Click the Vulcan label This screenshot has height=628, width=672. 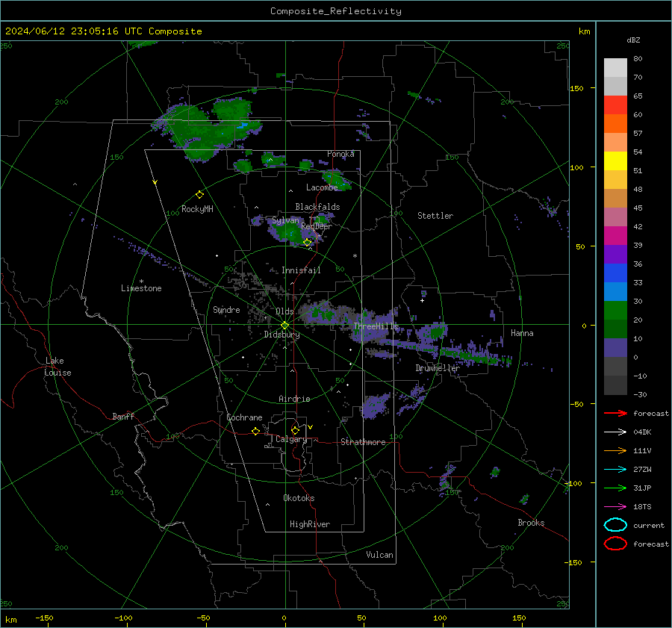(x=380, y=555)
